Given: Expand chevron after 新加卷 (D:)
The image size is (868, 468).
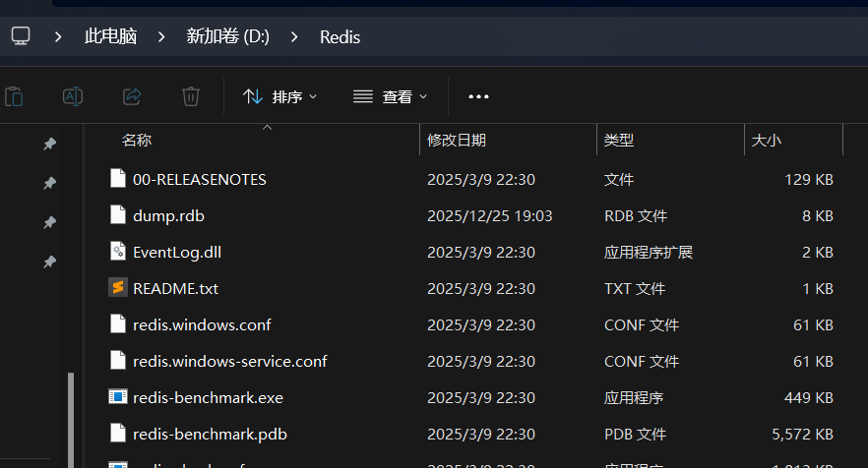Looking at the screenshot, I should pos(294,36).
